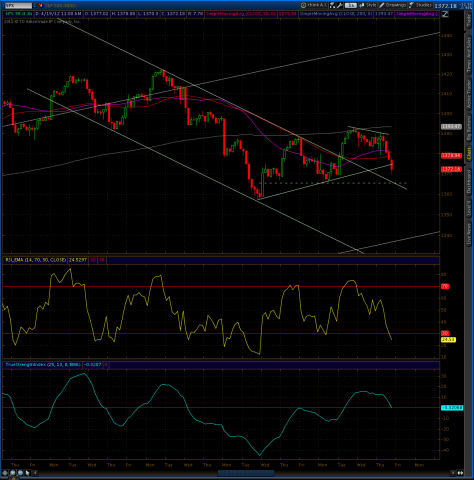Click the share chart icon beside thinkAI

(333, 5)
